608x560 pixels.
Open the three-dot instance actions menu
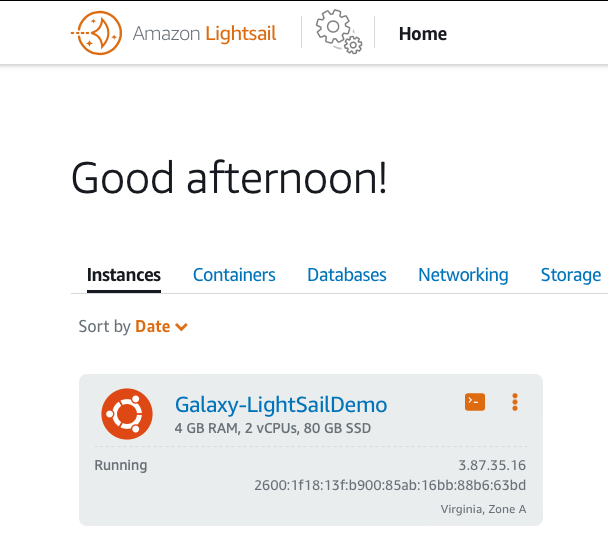(515, 402)
